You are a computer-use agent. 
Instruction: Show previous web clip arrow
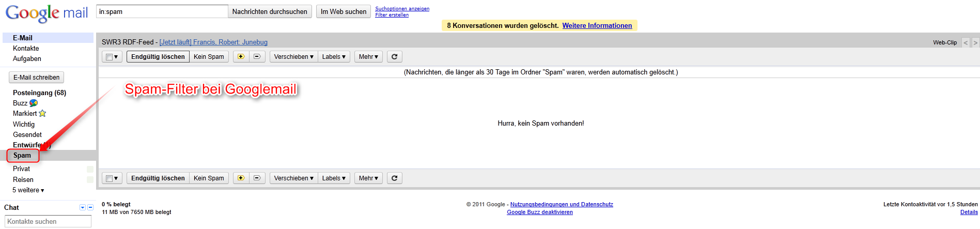[x=966, y=42]
